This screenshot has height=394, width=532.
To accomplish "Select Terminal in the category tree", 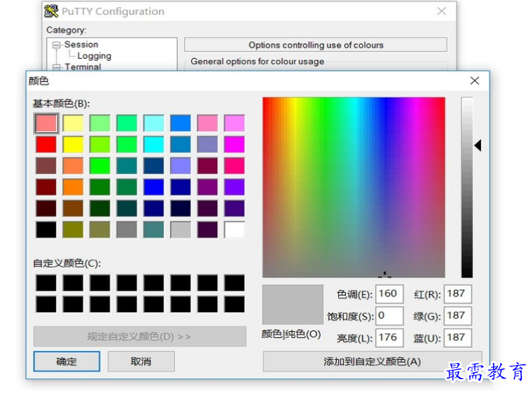I will (x=83, y=67).
